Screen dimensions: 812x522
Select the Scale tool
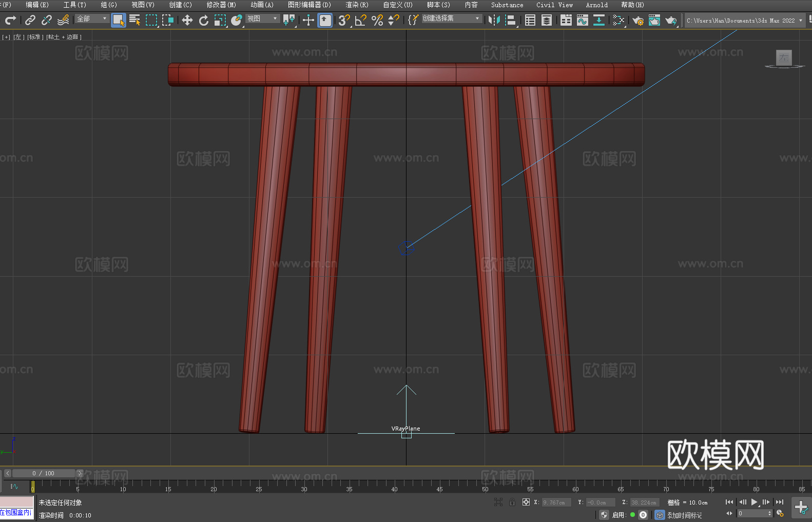pyautogui.click(x=220, y=20)
